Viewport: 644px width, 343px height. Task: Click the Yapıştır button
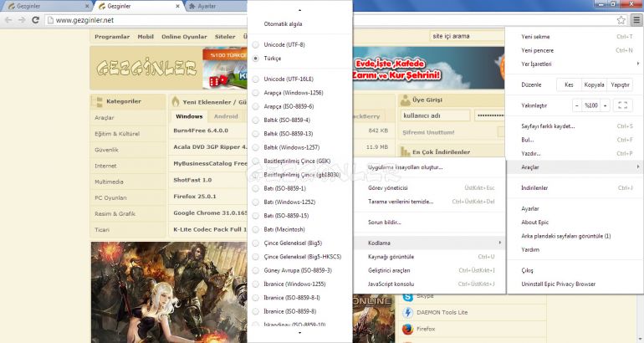point(620,84)
